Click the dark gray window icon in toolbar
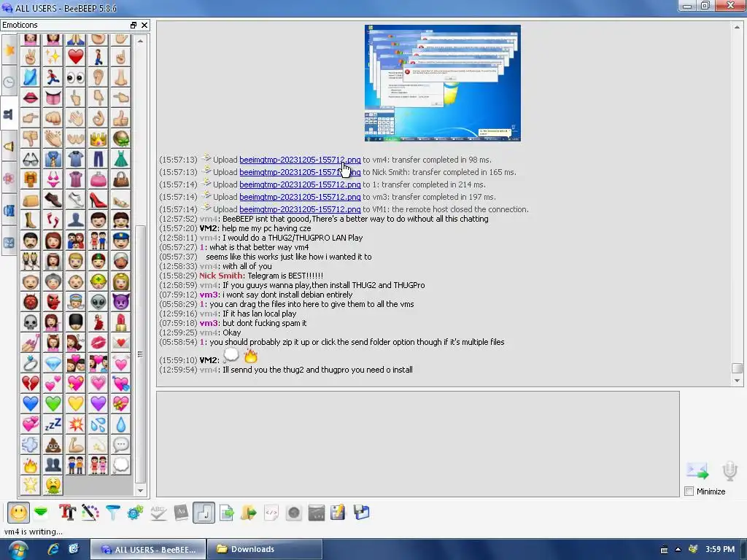This screenshot has height=560, width=747. coord(317,513)
